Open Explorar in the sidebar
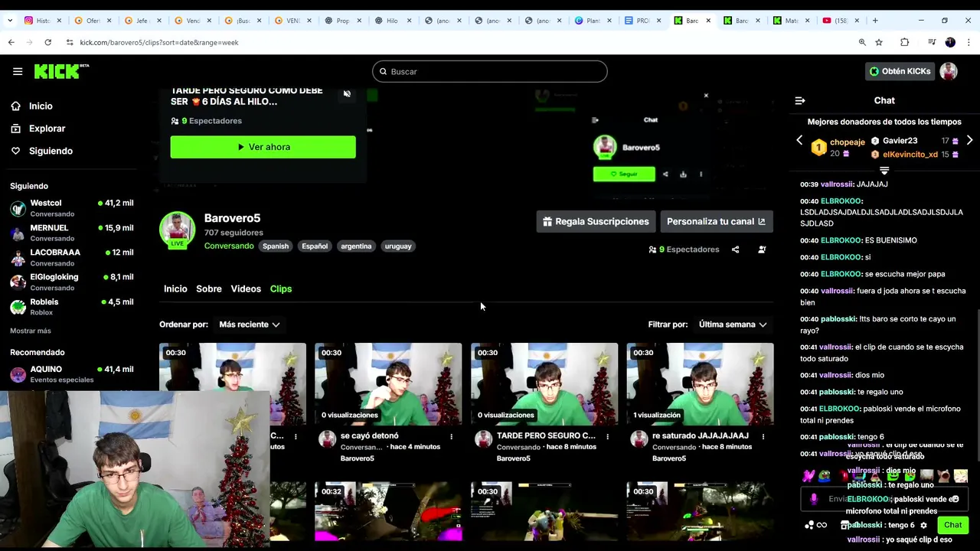This screenshot has height=551, width=980. 47,129
